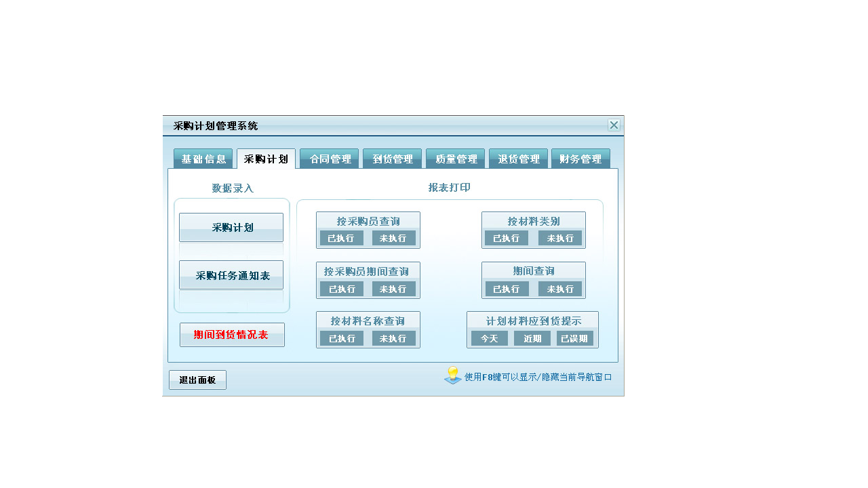Screen dimensions: 868x488
Task: Click the 采购任务通知表 button
Action: pyautogui.click(x=231, y=274)
